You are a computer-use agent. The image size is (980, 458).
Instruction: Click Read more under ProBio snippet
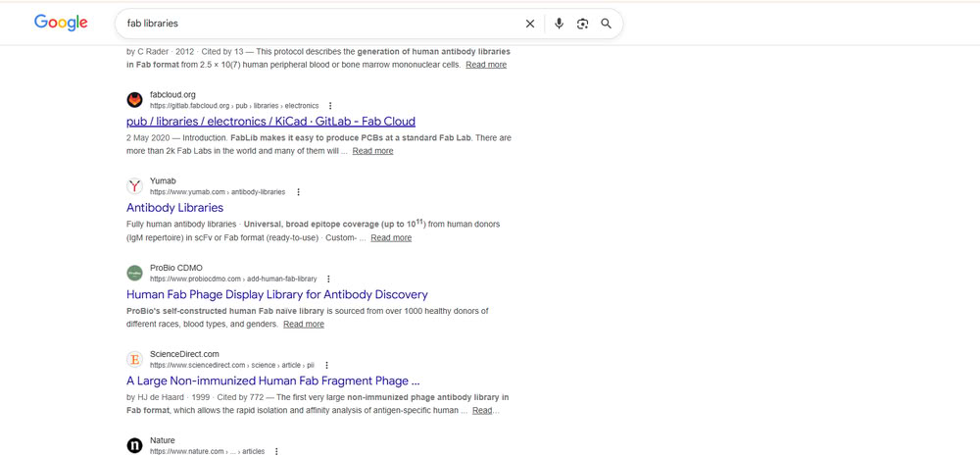[x=303, y=324]
